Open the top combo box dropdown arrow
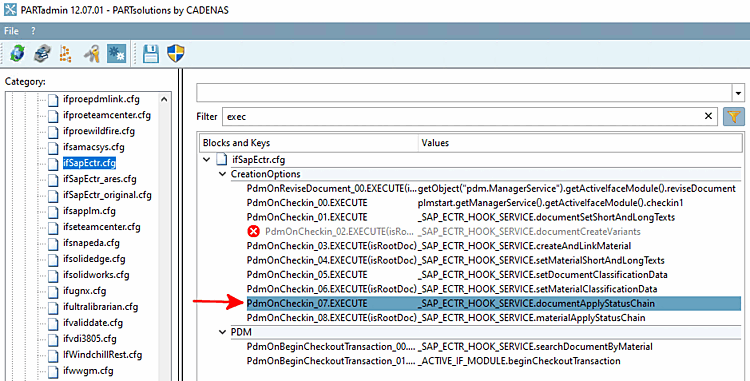Screen dimensions: 750x381 (x=739, y=93)
